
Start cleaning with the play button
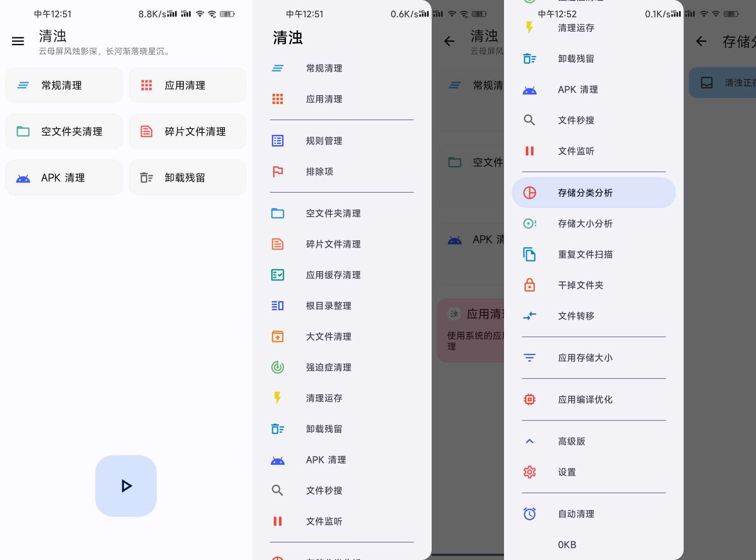coord(126,486)
